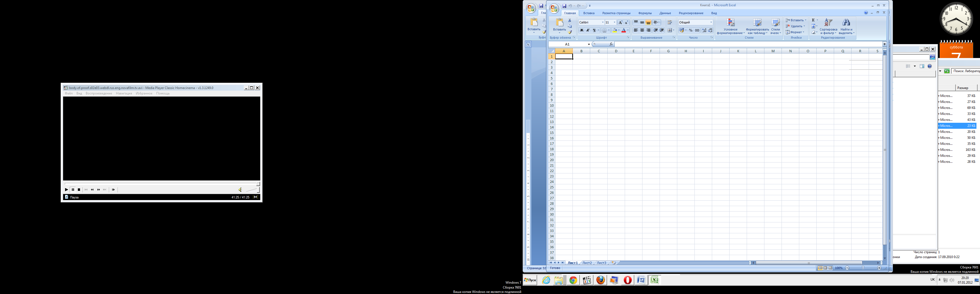Open the font size 11 dropdown

(x=614, y=22)
